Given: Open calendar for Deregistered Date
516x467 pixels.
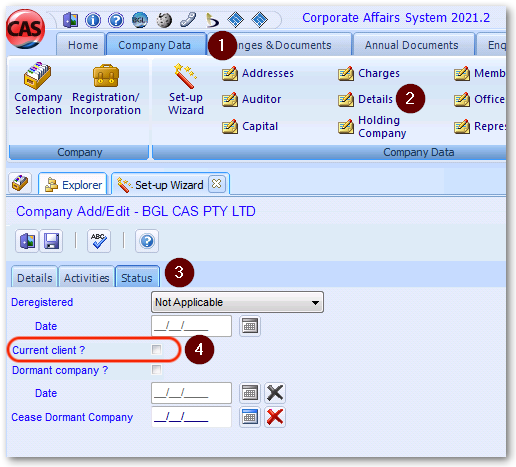Looking at the screenshot, I should [250, 326].
